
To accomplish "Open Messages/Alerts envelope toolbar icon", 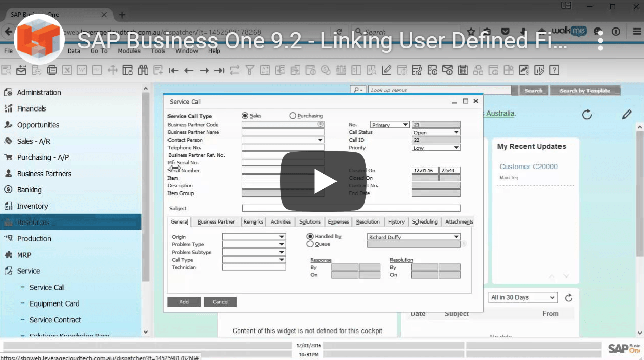I will [x=448, y=70].
